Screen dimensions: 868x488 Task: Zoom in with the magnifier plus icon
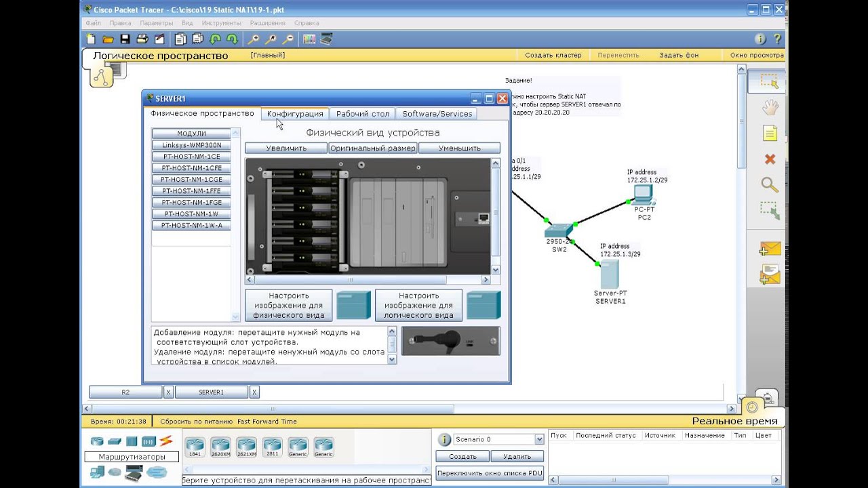click(254, 39)
